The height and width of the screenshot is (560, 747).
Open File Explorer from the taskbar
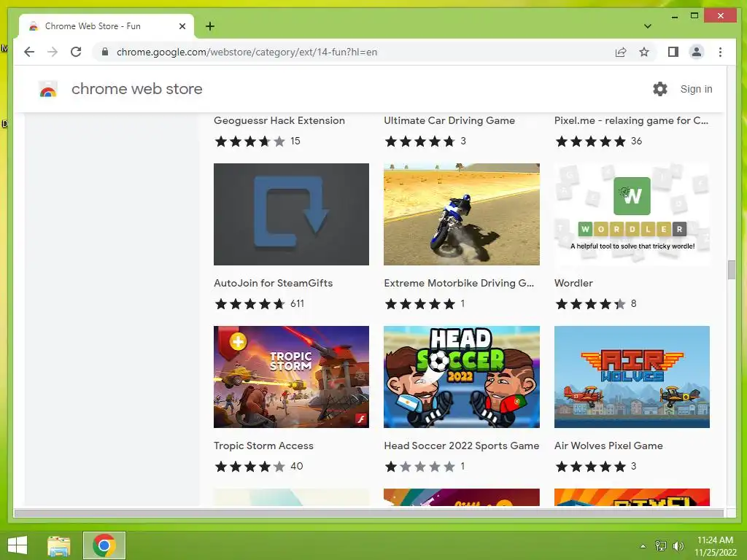[59, 545]
